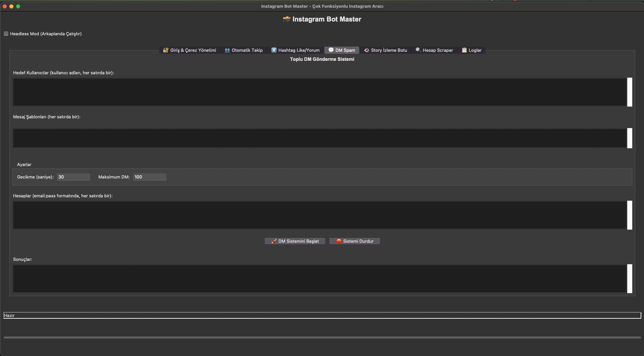The image size is (644, 356).
Task: Switch to the Hesap Scraper tab
Action: click(434, 50)
